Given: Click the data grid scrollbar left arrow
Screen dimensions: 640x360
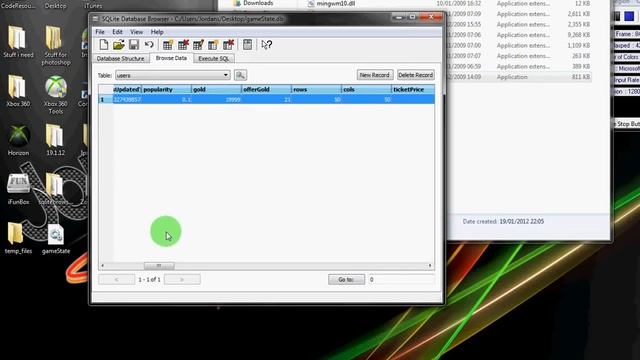Looking at the screenshot, I should [102, 266].
